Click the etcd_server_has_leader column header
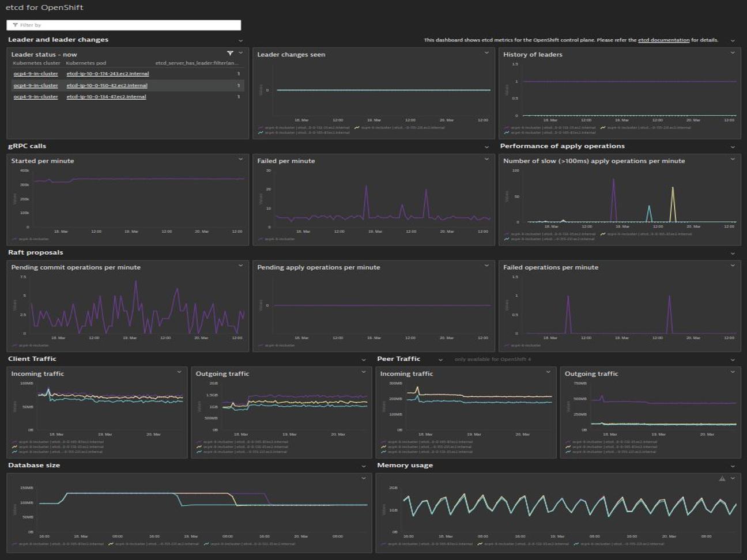This screenshot has width=747, height=560. tap(197, 63)
